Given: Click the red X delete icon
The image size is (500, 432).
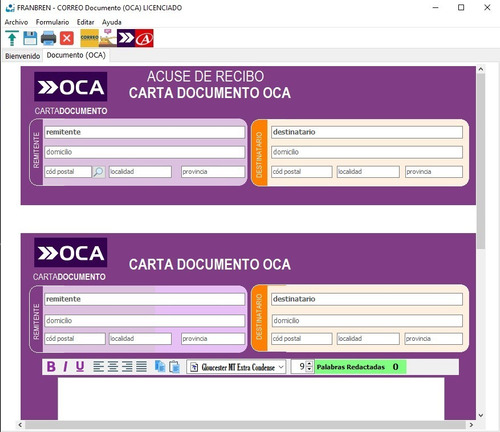Looking at the screenshot, I should [x=67, y=38].
